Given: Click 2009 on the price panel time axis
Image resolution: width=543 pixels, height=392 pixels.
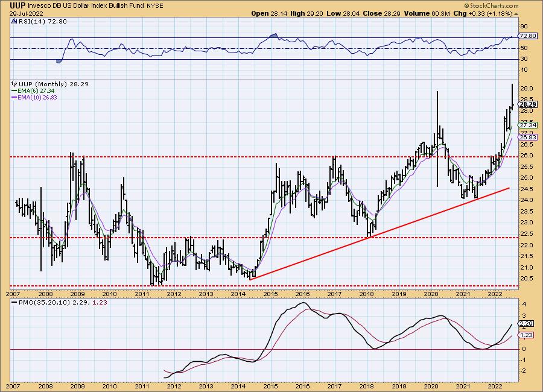Looking at the screenshot, I should [78, 294].
